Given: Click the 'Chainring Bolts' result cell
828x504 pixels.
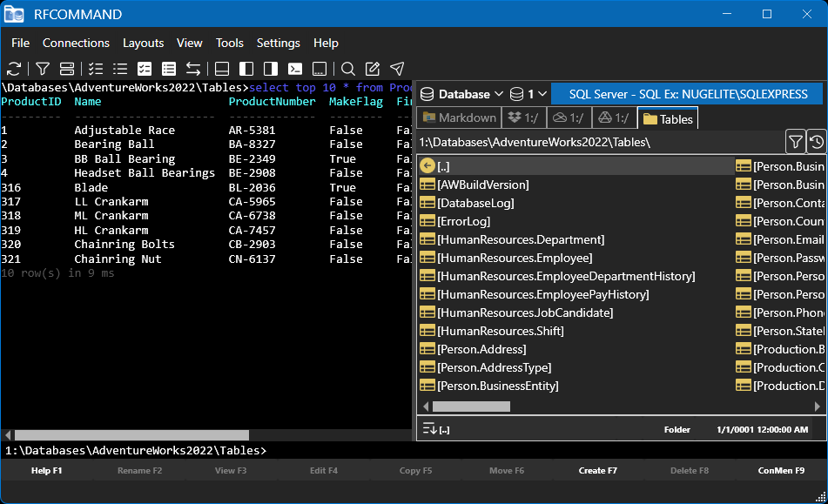Looking at the screenshot, I should 125,245.
